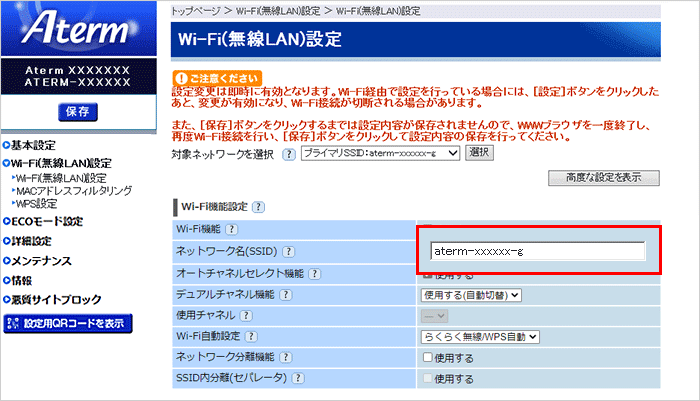Expand the Wi-Fi自動設定 dropdown
The height and width of the screenshot is (401, 700).
(x=480, y=337)
